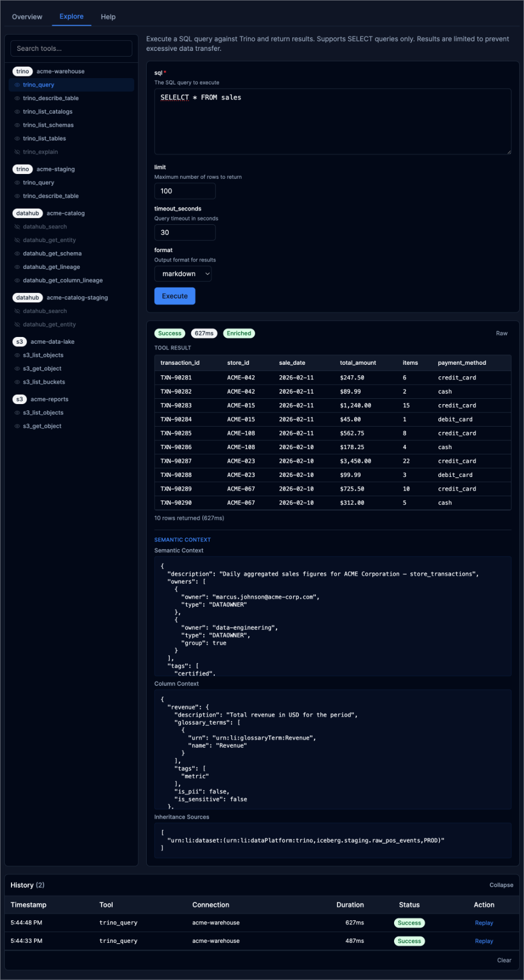Switch to Raw result view
The image size is (524, 980).
point(501,333)
